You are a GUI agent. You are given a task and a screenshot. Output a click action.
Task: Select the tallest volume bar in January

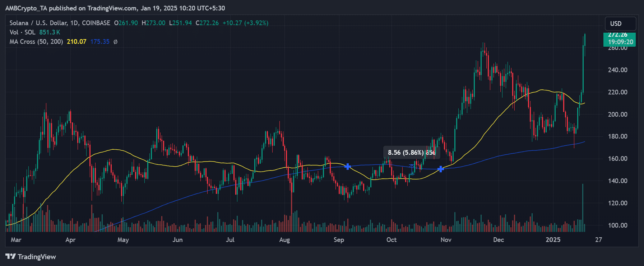click(x=583, y=207)
